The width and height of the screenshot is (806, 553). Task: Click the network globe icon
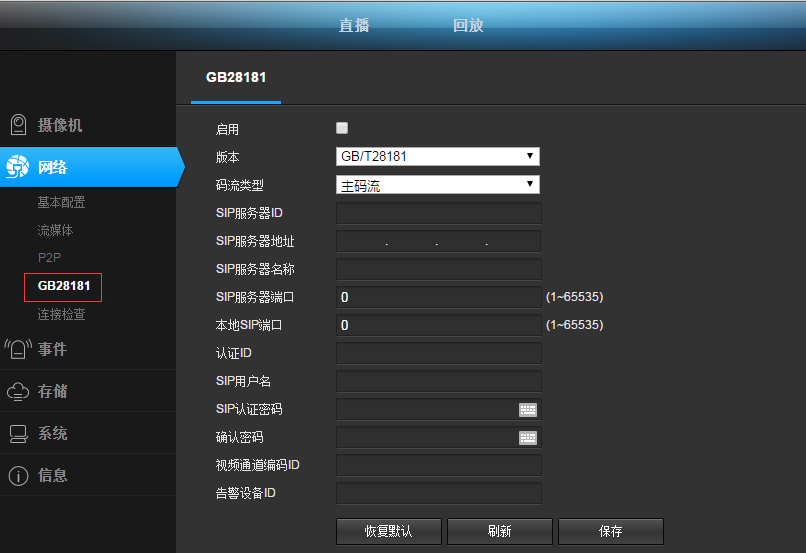pos(18,167)
